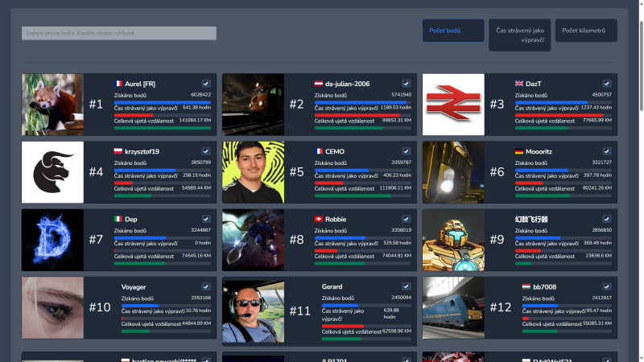This screenshot has width=644, height=362.
Task: Open DazT British Rail logo avatar
Action: tap(453, 105)
